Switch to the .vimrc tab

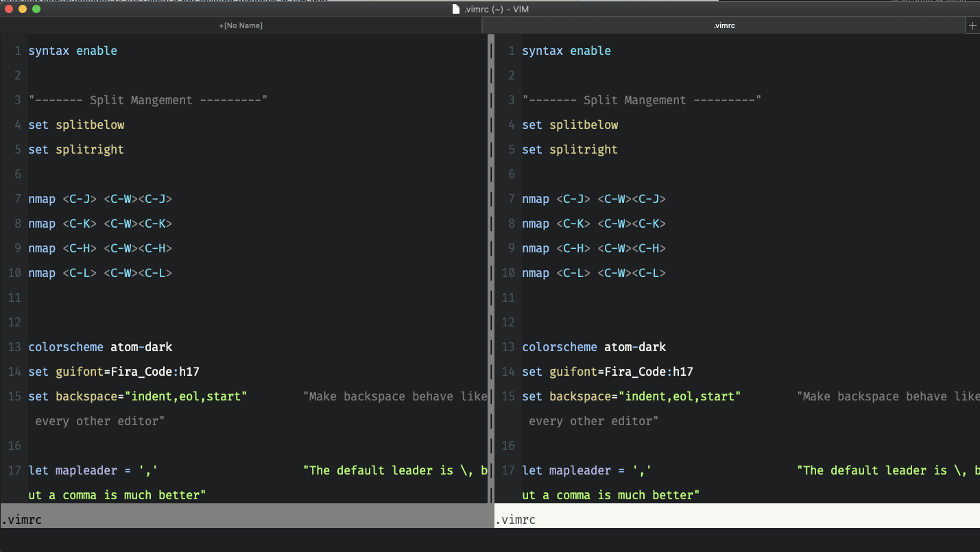tap(724, 26)
